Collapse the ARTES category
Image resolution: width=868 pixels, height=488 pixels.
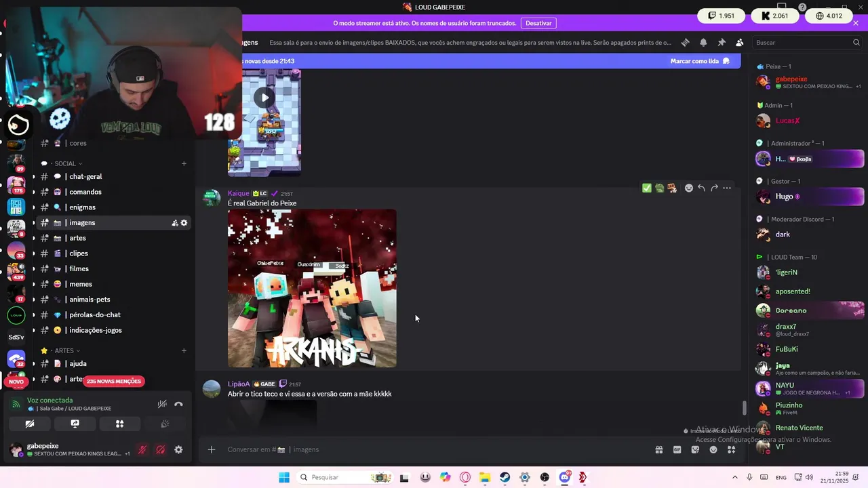click(64, 350)
